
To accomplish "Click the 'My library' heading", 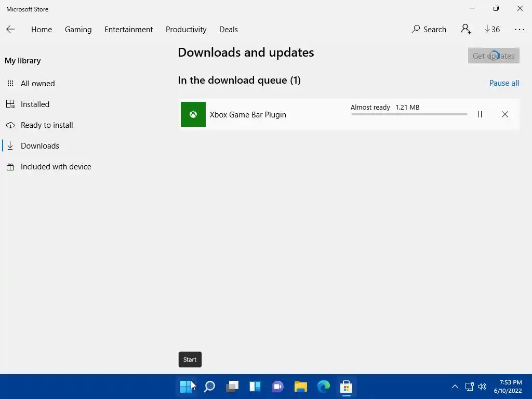I will 23,61.
